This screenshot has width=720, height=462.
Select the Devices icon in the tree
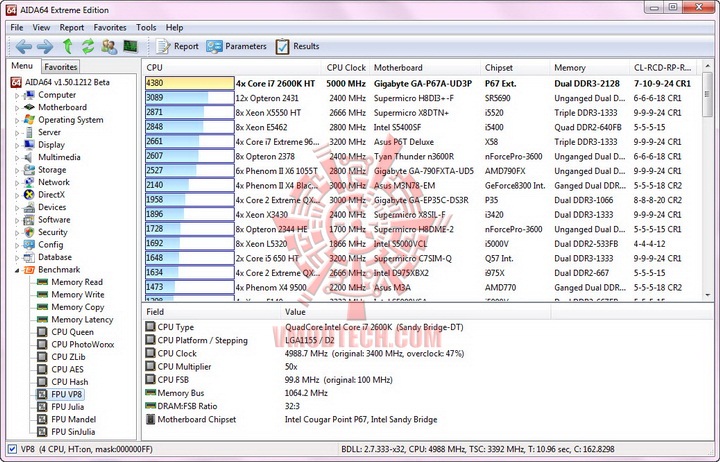(29, 207)
